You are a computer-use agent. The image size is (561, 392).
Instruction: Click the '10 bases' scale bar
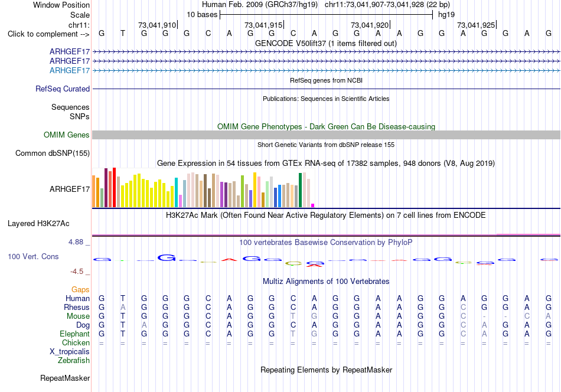pos(326,15)
